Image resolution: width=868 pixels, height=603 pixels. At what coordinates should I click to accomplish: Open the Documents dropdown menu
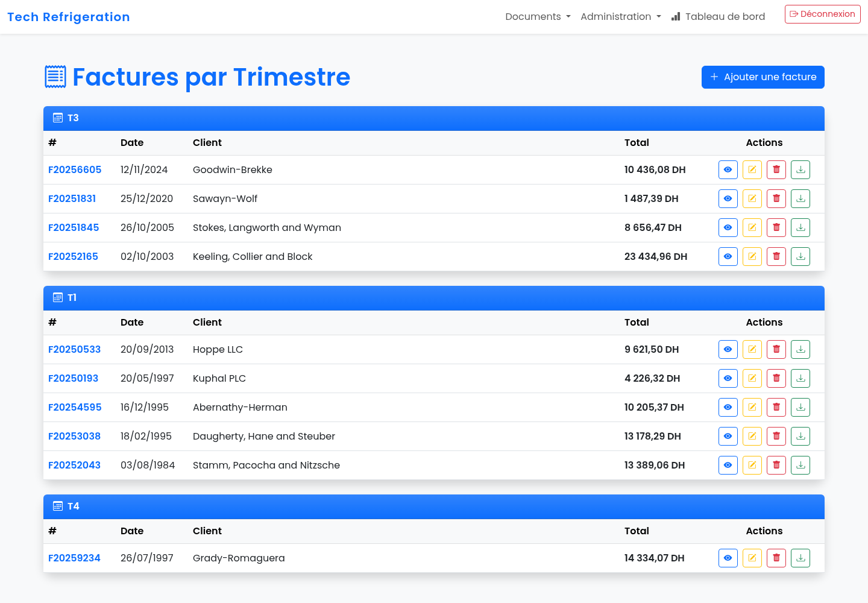coord(538,17)
